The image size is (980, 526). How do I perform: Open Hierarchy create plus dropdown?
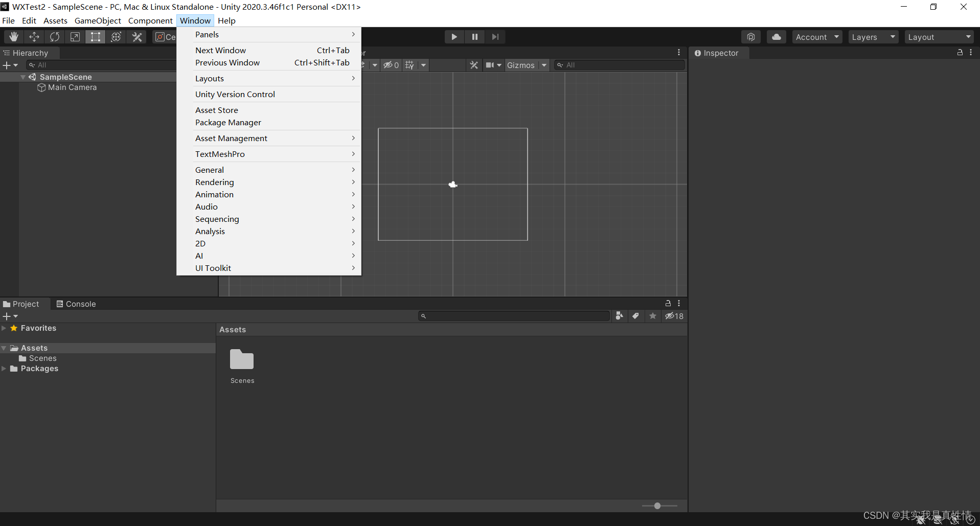coord(10,65)
